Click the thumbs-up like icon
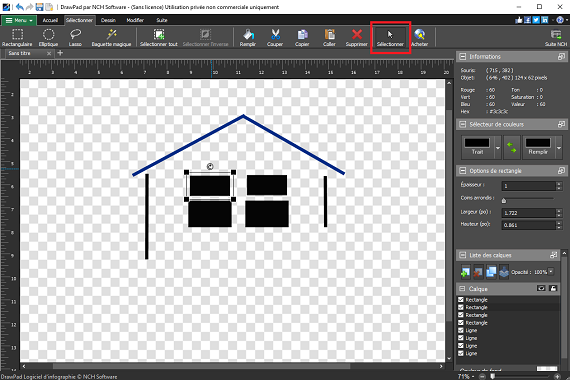This screenshot has height=380, width=570. pos(519,20)
